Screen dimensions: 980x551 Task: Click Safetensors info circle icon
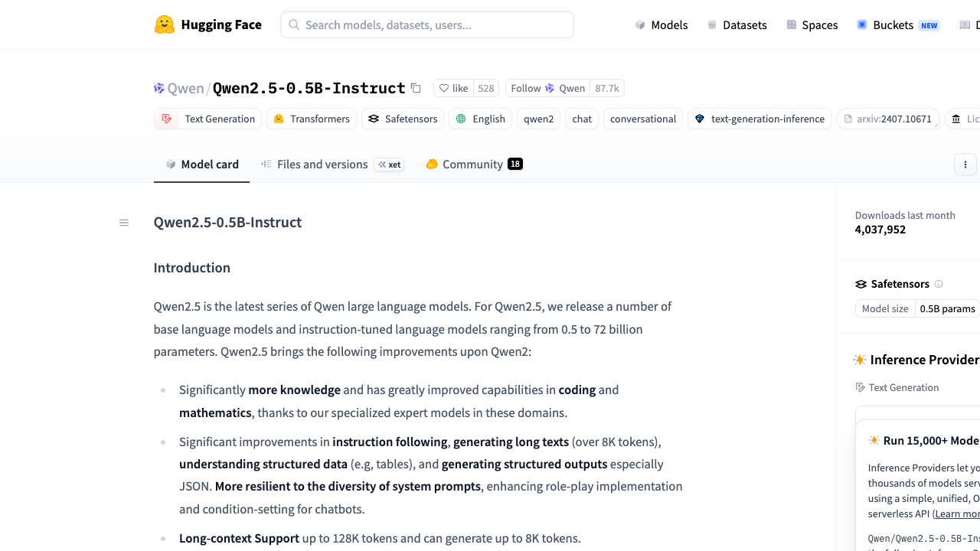(939, 284)
